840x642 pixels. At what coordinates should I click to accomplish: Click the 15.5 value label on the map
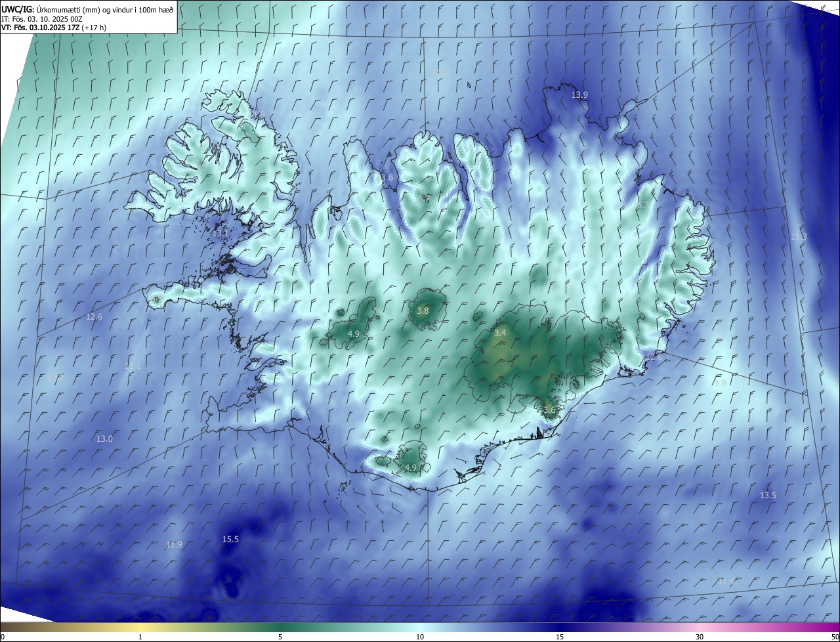click(230, 540)
